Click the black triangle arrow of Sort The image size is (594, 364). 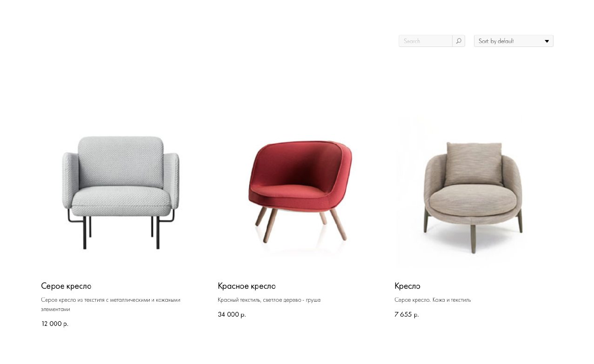click(547, 41)
